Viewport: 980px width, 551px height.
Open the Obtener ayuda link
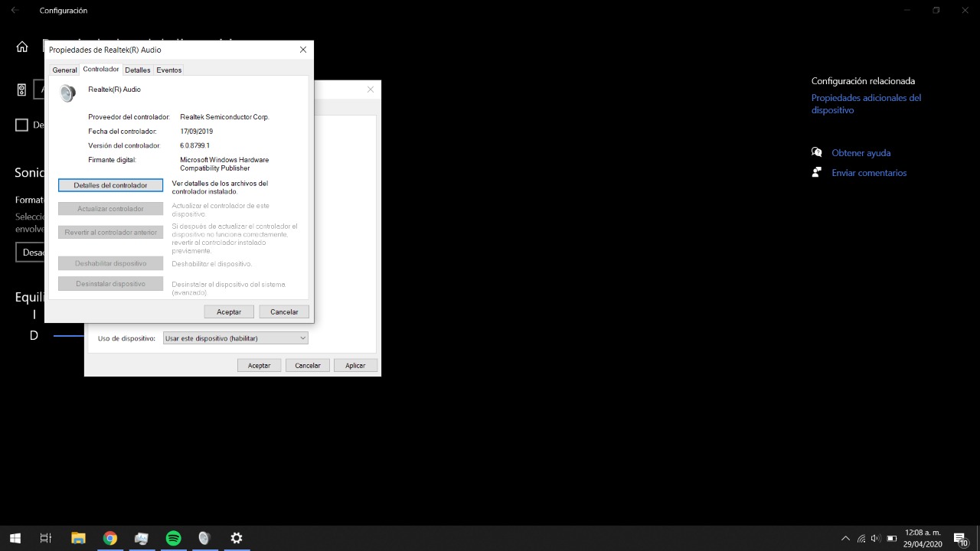[861, 153]
